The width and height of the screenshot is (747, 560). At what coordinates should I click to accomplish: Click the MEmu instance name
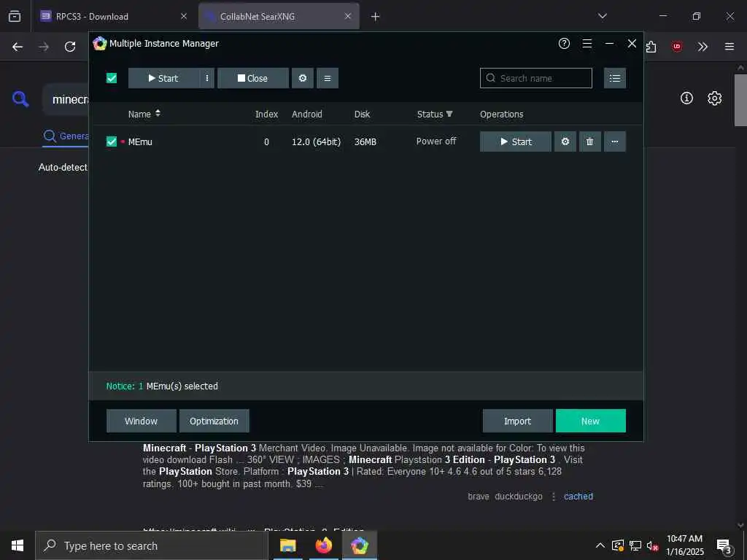pyautogui.click(x=140, y=142)
